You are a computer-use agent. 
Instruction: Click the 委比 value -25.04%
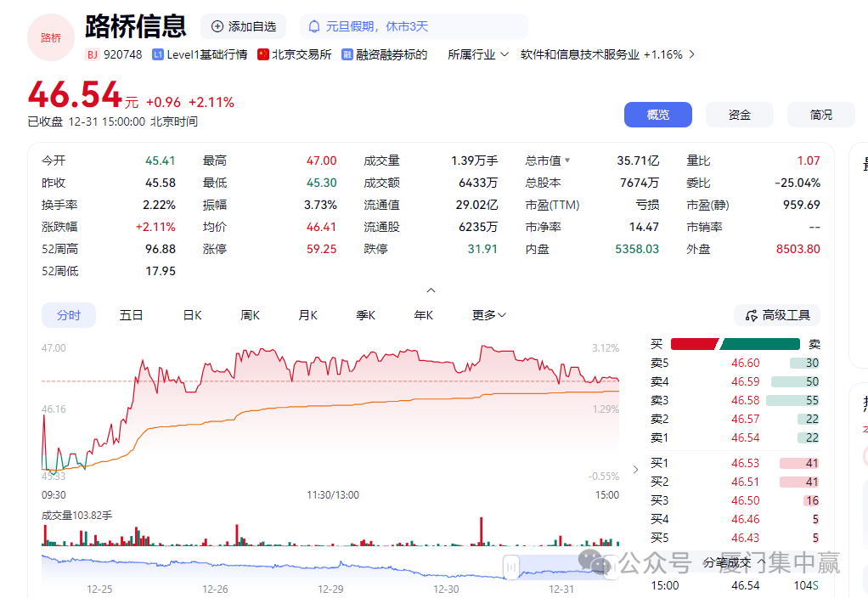point(798,183)
